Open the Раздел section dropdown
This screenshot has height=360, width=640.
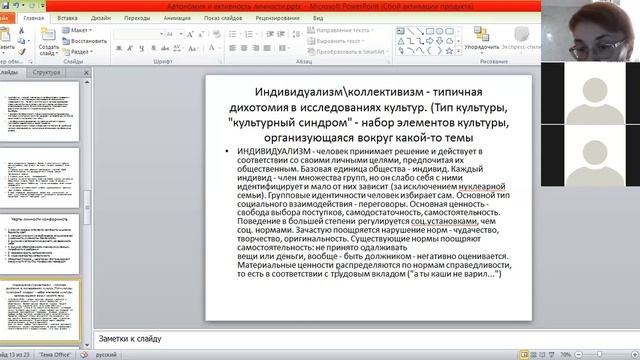(x=78, y=52)
